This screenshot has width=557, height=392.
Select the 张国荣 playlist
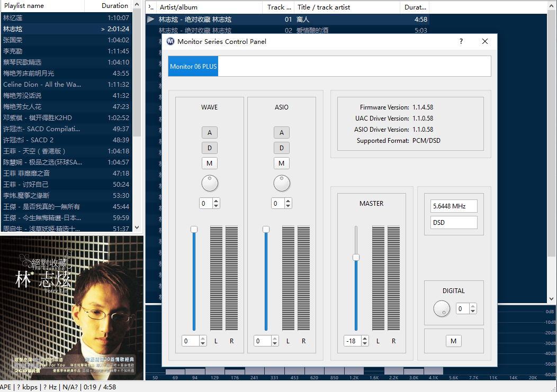[13, 40]
